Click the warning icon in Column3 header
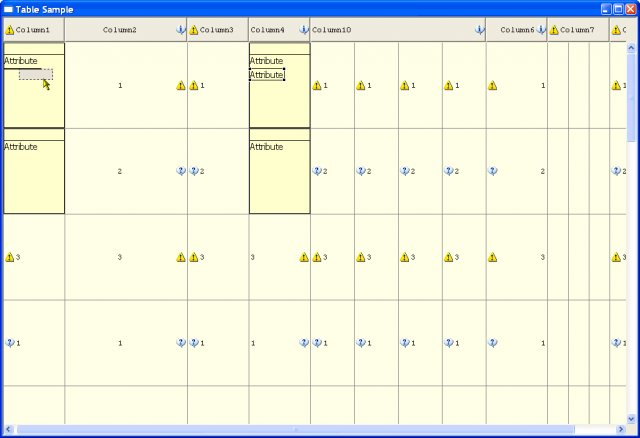This screenshot has width=640, height=438. [194, 30]
